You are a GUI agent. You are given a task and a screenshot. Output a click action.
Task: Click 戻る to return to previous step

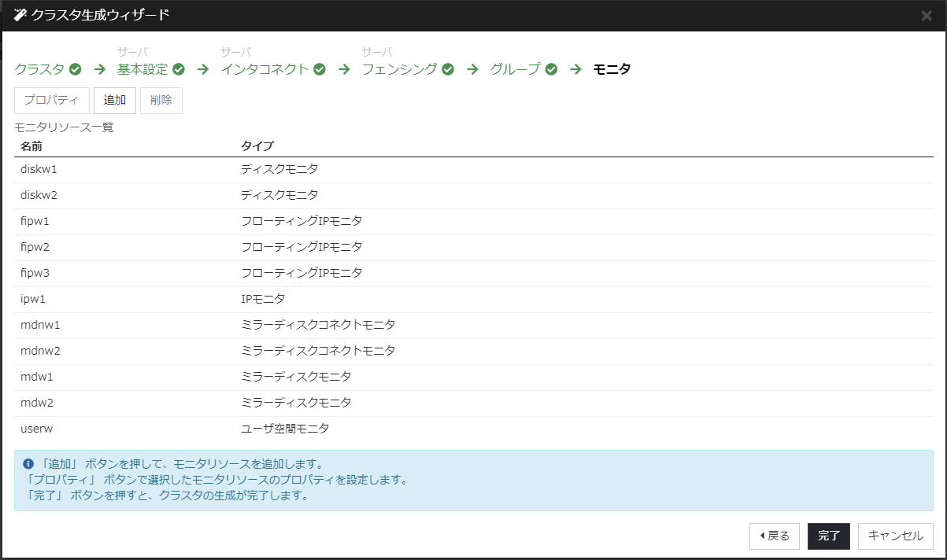tap(774, 536)
